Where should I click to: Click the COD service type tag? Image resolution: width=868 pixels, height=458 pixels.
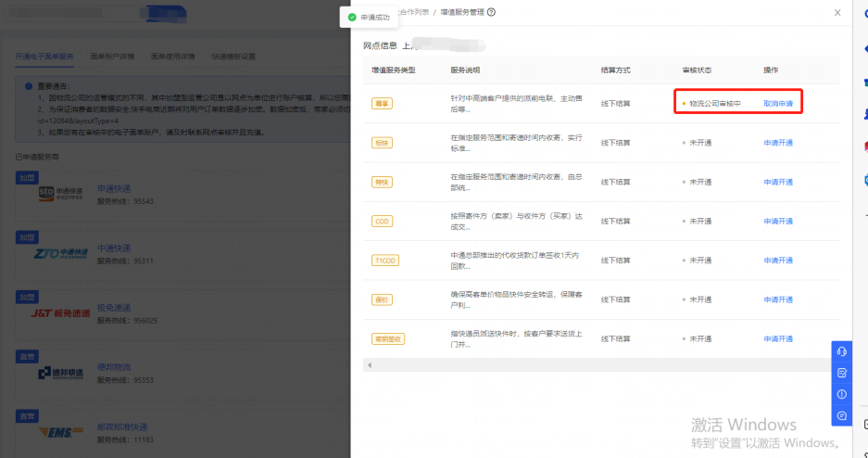pos(382,222)
